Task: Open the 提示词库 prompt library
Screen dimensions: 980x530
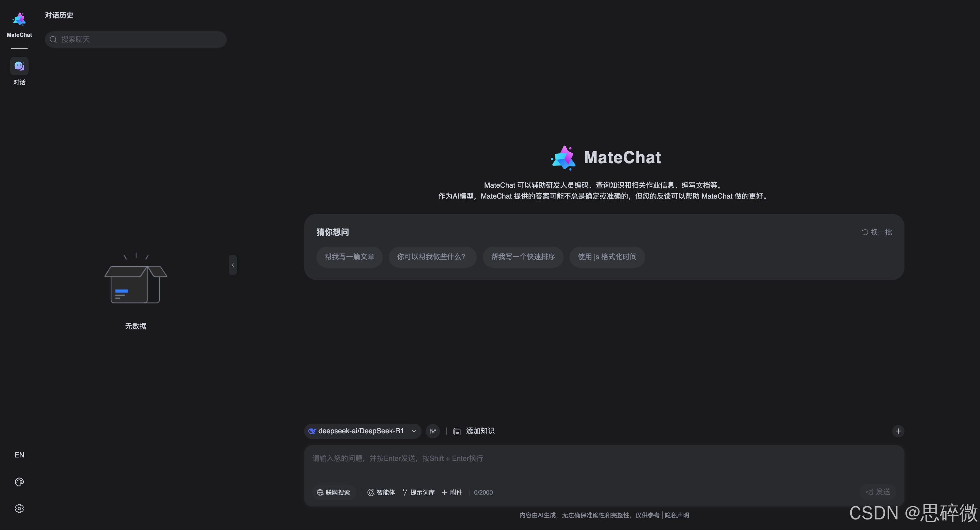Action: click(x=418, y=492)
